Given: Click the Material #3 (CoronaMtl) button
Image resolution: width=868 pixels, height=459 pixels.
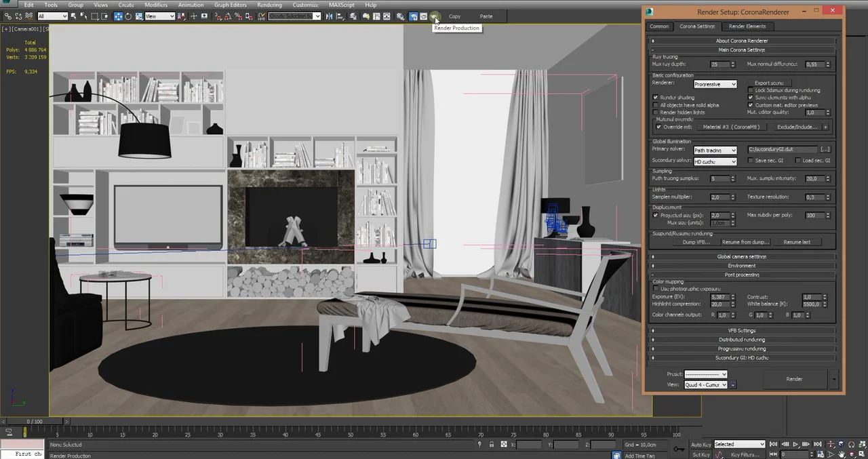Looking at the screenshot, I should click(x=732, y=127).
